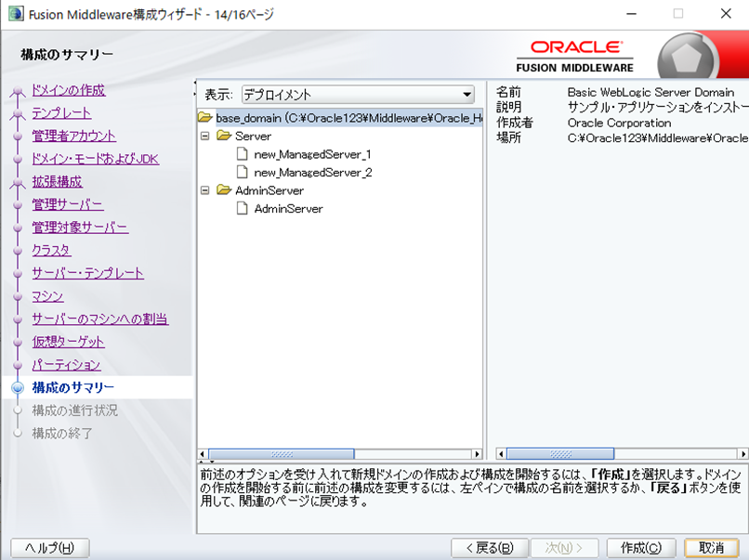Jump to クラスタ step in sidebar
Screen dimensions: 749x560
[51, 251]
